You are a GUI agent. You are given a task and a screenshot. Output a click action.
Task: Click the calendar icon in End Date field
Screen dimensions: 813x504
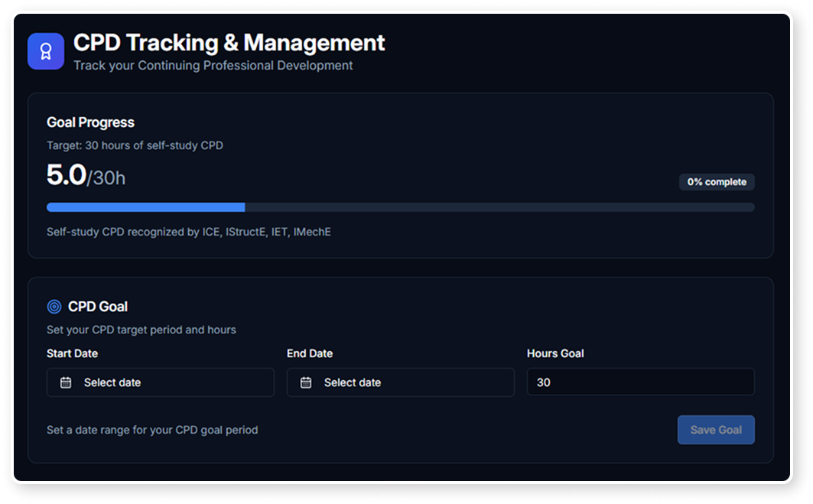pyautogui.click(x=306, y=382)
